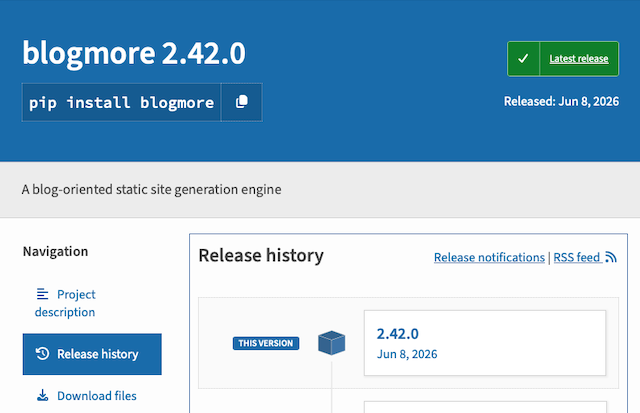Open Release notifications link

click(x=489, y=258)
